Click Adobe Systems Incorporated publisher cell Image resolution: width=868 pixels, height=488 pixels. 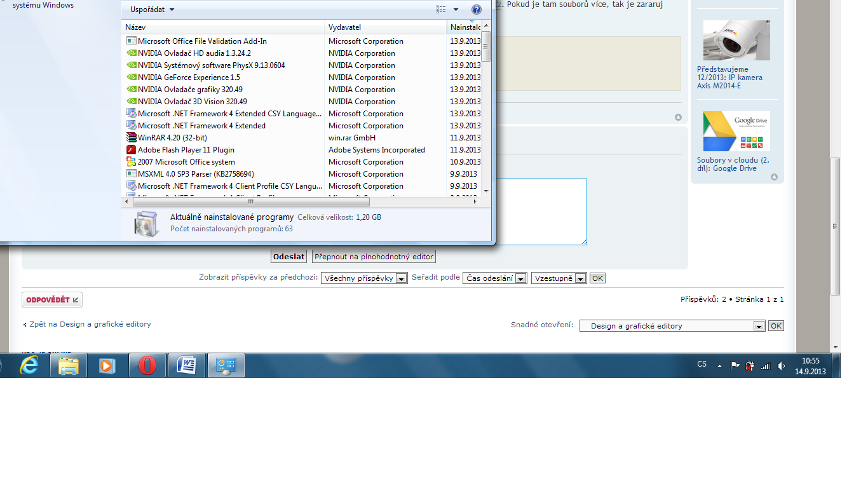click(377, 150)
